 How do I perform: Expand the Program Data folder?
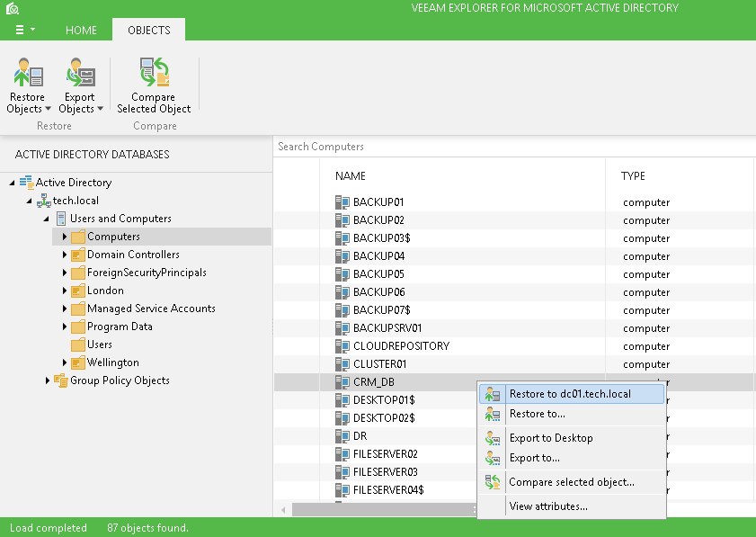(x=64, y=327)
